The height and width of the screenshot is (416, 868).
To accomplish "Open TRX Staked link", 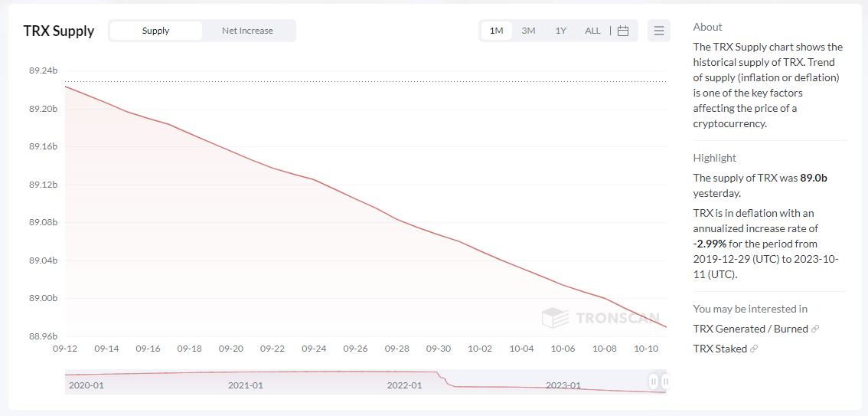I will tap(720, 349).
